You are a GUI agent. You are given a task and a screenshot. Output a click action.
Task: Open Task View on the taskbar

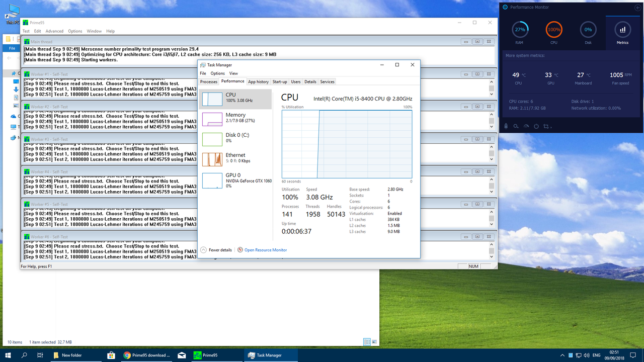coord(40,355)
